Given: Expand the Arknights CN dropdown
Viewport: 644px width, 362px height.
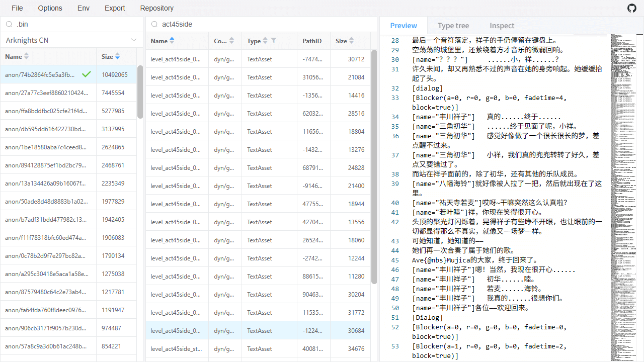Looking at the screenshot, I should tap(134, 40).
